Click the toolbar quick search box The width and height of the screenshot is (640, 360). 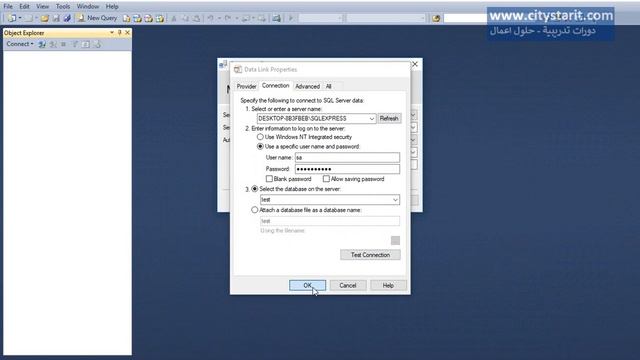pyautogui.click(x=465, y=18)
